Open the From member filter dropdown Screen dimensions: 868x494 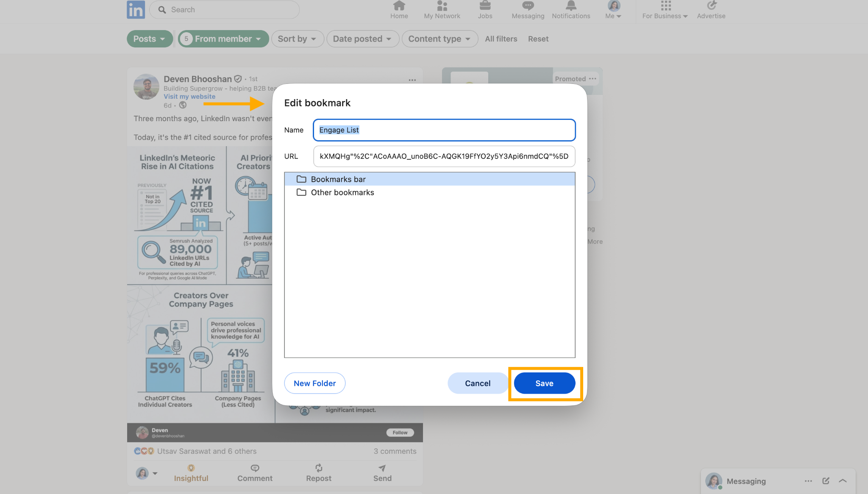click(223, 39)
